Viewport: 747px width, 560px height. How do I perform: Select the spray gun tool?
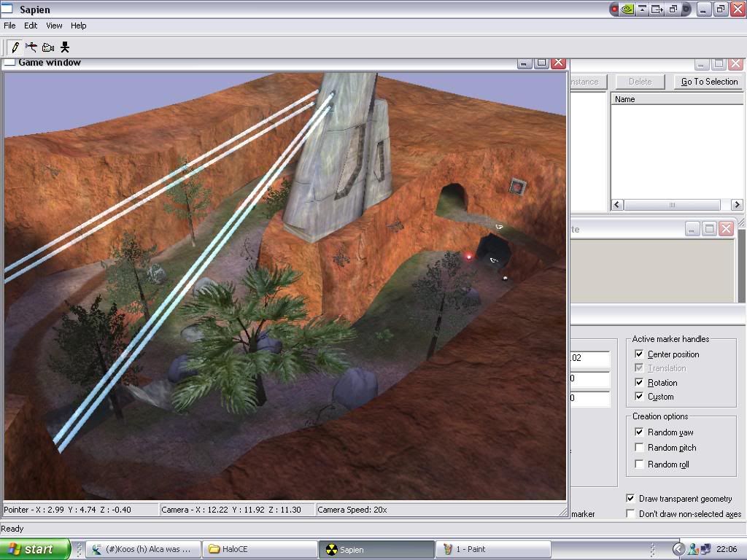point(31,47)
